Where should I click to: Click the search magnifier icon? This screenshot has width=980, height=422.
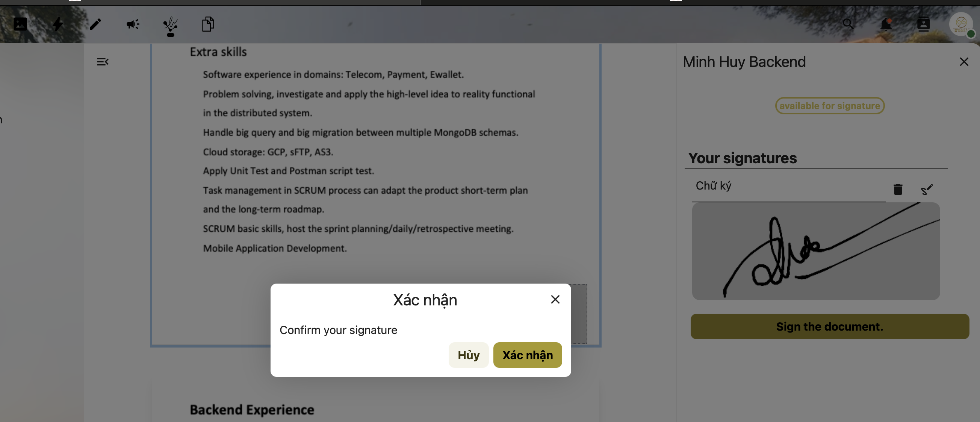(848, 24)
